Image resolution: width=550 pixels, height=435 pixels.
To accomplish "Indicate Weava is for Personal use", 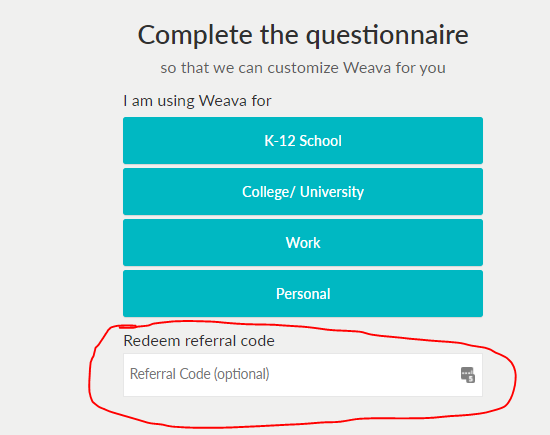I will point(303,294).
